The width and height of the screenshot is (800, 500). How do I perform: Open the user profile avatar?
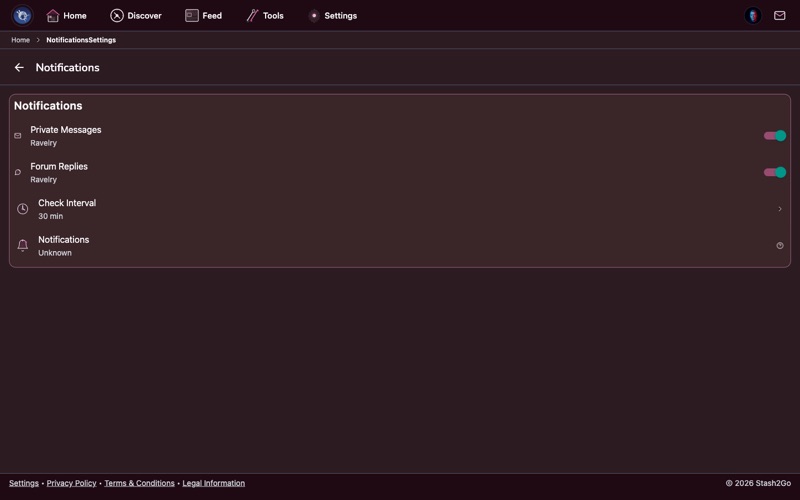coord(753,15)
